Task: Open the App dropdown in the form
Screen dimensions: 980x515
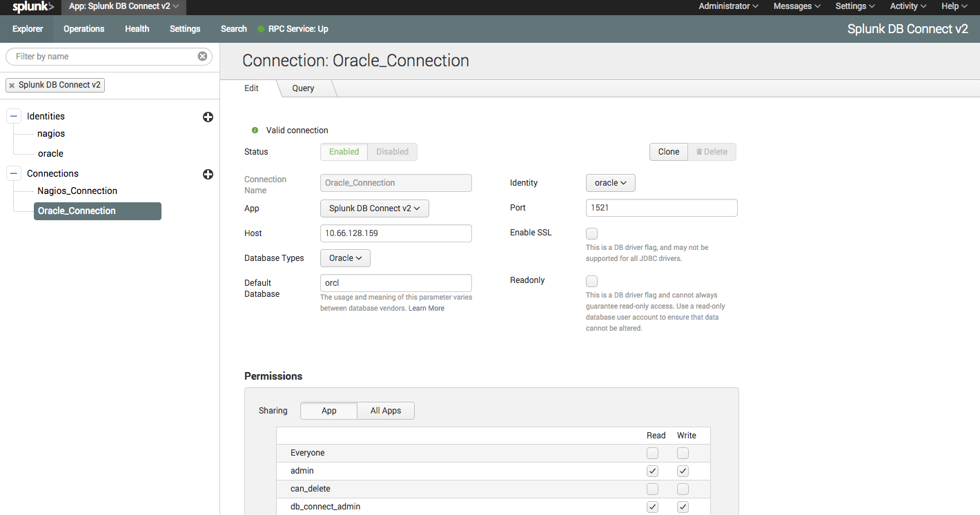Action: point(375,208)
